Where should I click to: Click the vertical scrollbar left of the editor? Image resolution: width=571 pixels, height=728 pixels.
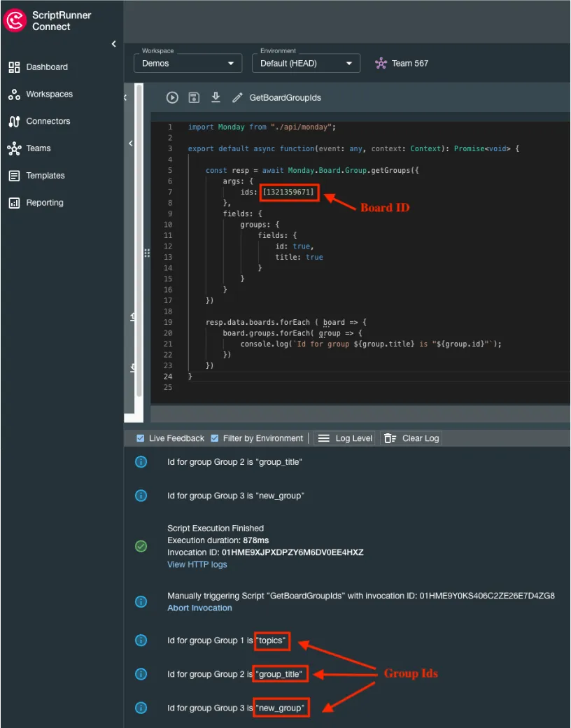pos(139,240)
